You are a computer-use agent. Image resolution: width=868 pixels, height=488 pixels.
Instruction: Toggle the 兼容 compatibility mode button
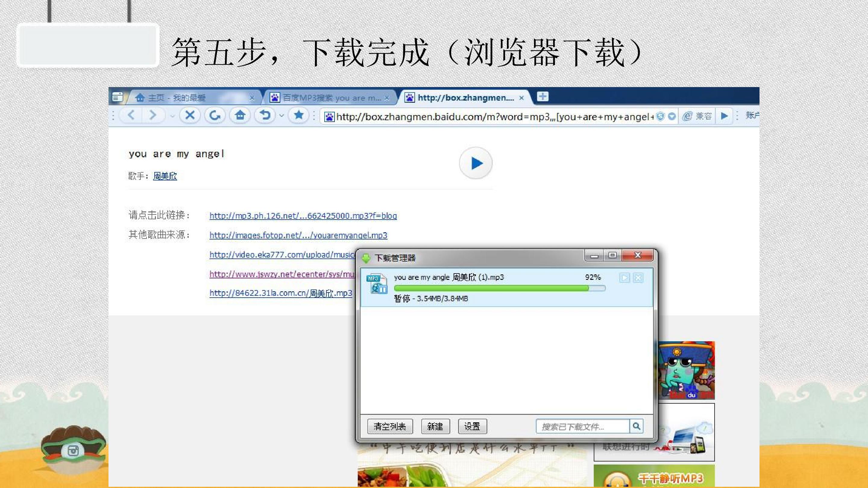click(697, 116)
